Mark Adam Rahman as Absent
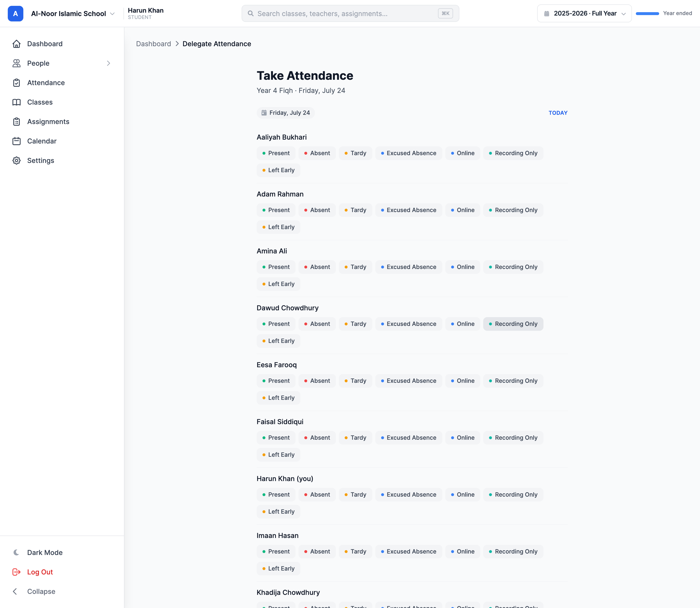Image resolution: width=700 pixels, height=608 pixels. tap(317, 210)
